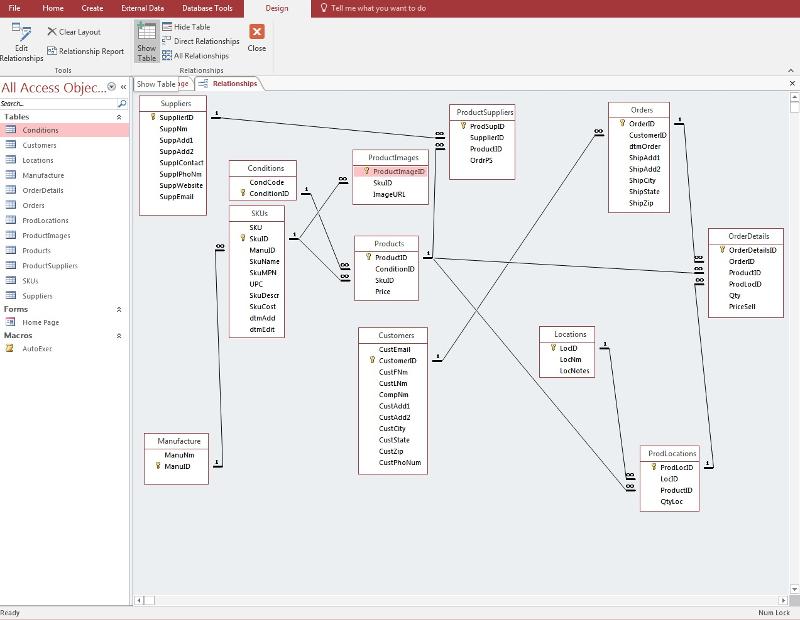Screen dimensions: 800x620
Task: Collapse the Tables group
Action: click(120, 117)
